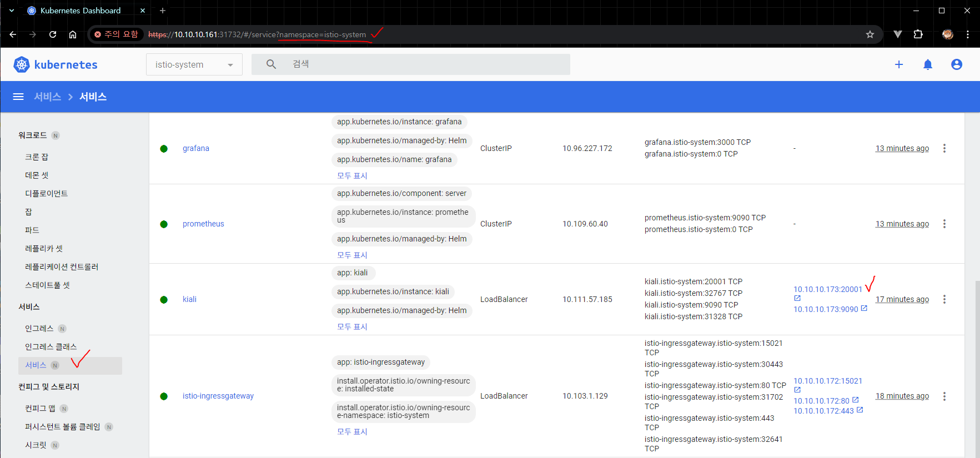Go back with browser back arrow
The height and width of the screenshot is (458, 980).
pos(13,34)
